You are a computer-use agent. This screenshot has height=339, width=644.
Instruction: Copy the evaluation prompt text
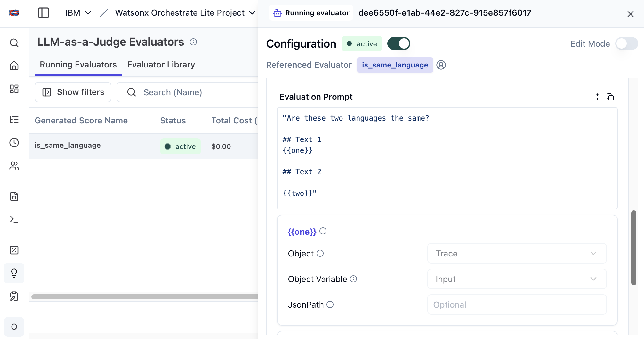coord(610,97)
